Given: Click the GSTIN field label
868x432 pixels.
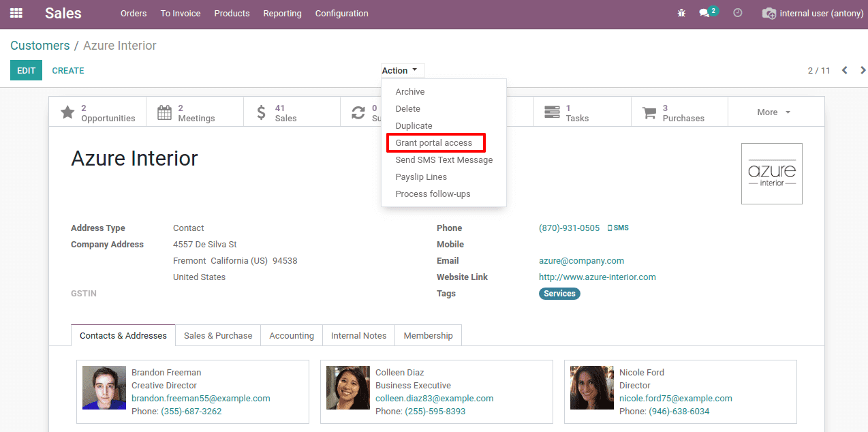Looking at the screenshot, I should (84, 294).
